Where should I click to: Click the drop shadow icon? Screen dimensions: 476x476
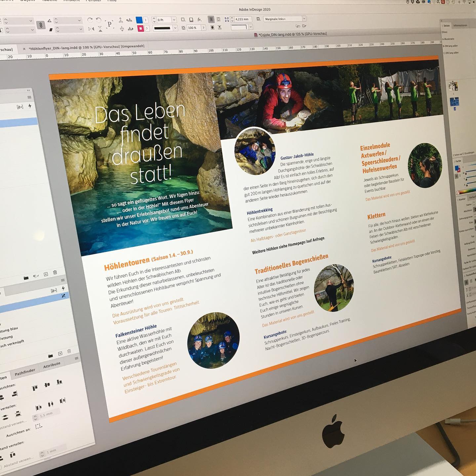tap(191, 20)
